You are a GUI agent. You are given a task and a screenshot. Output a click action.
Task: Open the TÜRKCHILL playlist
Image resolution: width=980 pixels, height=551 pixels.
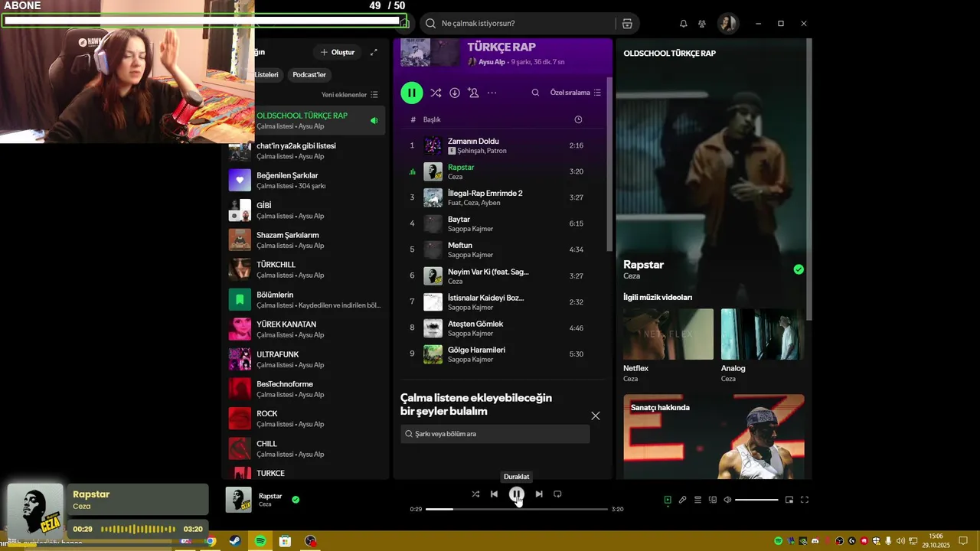point(306,269)
